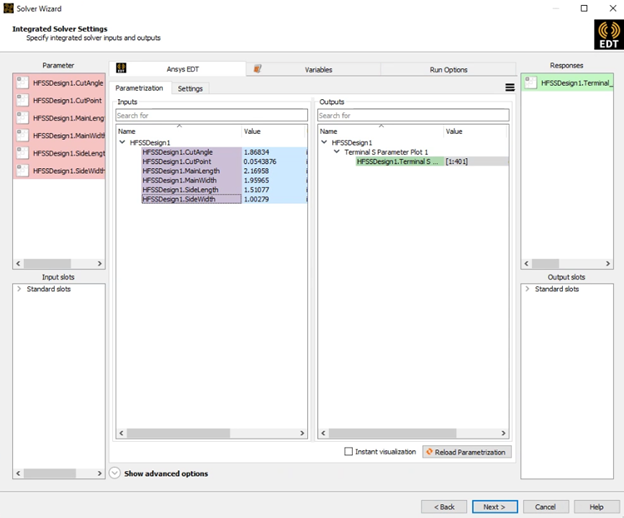Screen dimensions: 624x518
Task: Select HFSSDesign1.MainLength in Inputs tree
Action: [191, 171]
